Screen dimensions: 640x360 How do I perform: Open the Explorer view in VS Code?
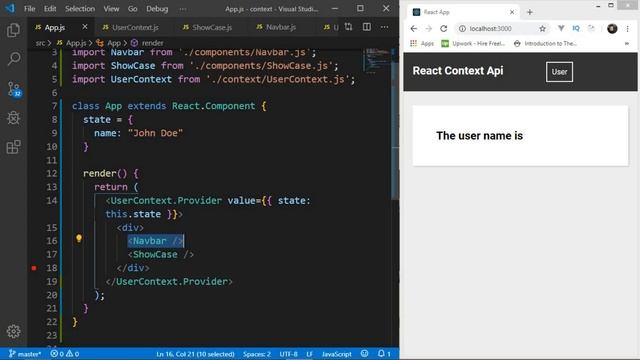click(13, 30)
